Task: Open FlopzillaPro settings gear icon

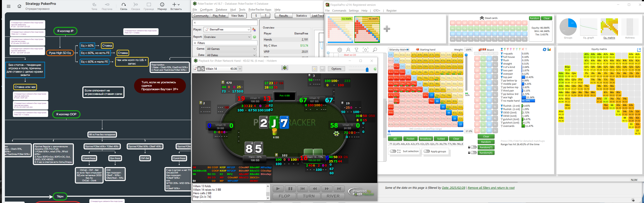Action: pyautogui.click(x=340, y=50)
